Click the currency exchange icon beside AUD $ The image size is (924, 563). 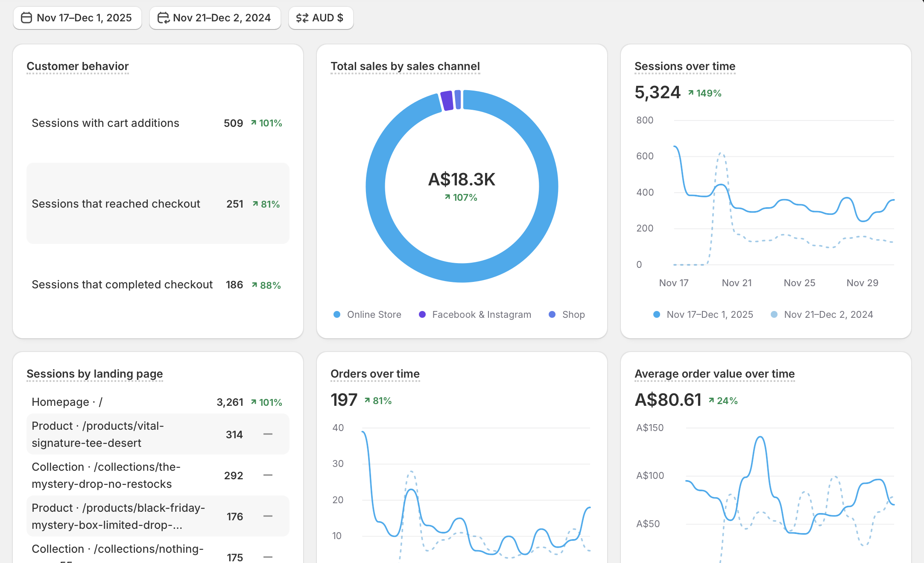coord(302,18)
